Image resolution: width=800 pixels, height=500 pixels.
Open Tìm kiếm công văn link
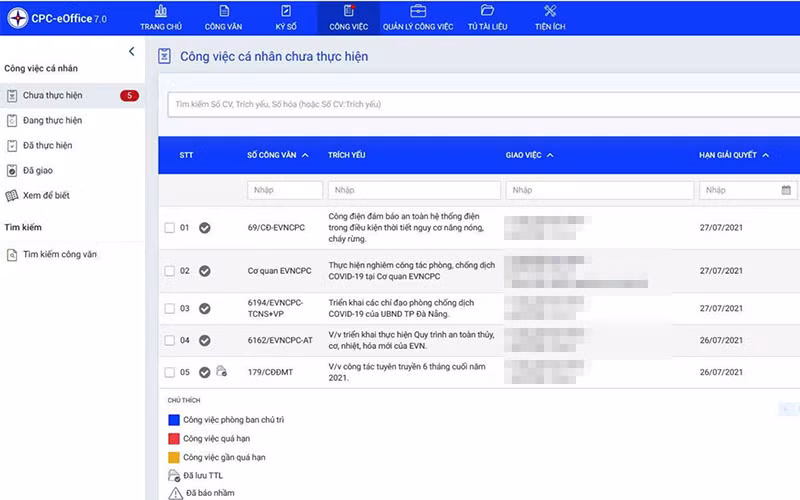coord(59,254)
